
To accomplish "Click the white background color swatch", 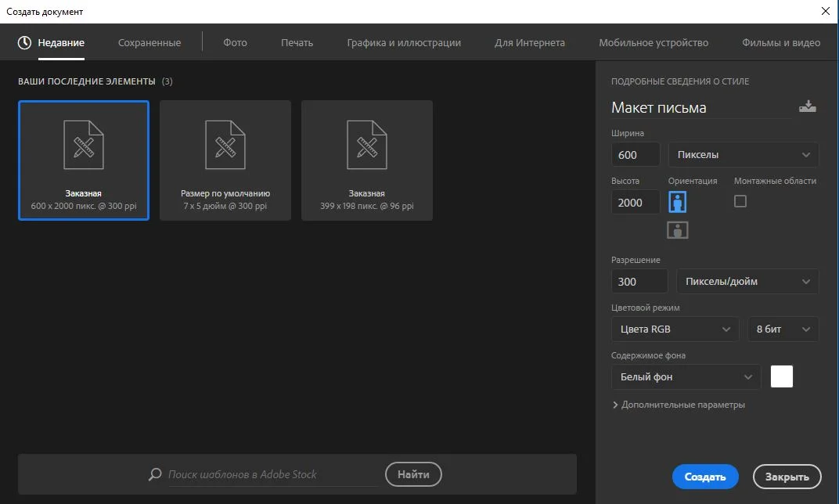I will [782, 376].
